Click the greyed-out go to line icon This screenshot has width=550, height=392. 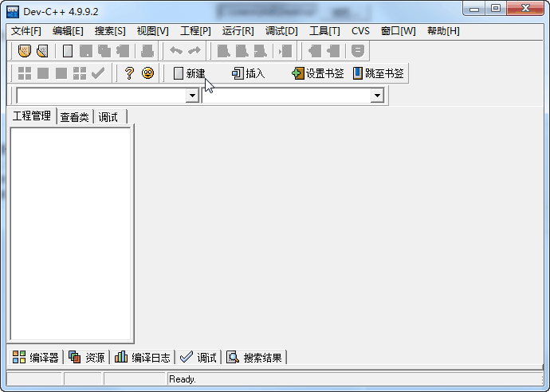285,51
